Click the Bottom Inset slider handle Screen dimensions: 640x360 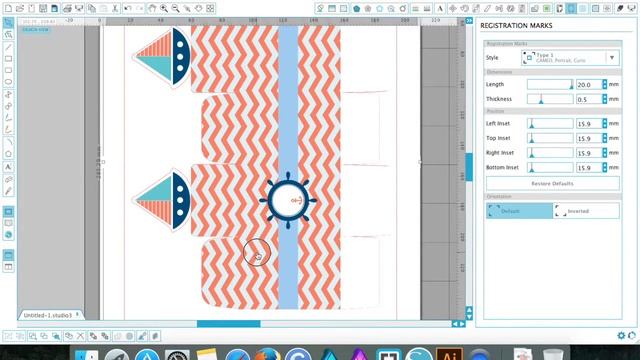531,169
